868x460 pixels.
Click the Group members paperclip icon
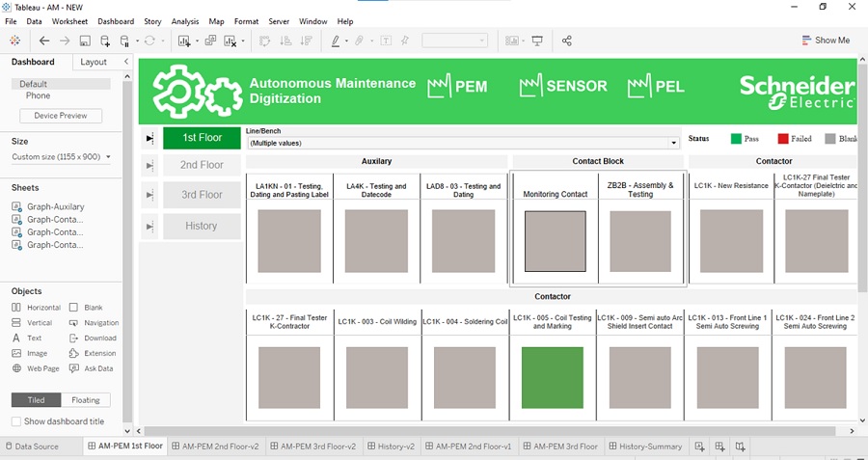click(360, 41)
